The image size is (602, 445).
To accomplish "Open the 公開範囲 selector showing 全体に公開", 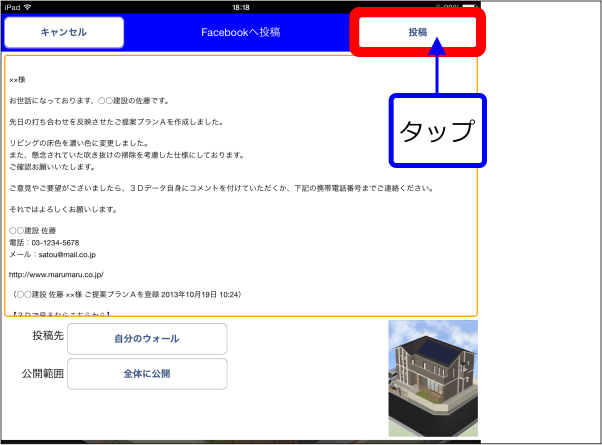I will pos(146,375).
